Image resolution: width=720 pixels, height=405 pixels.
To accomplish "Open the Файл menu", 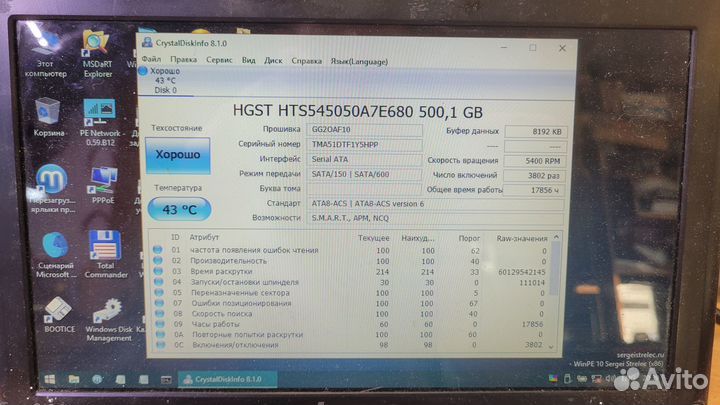I will click(x=151, y=59).
